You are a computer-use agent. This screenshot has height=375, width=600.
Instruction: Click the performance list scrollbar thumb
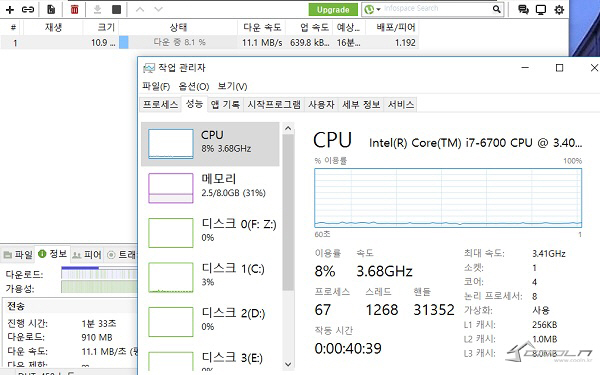[288, 212]
